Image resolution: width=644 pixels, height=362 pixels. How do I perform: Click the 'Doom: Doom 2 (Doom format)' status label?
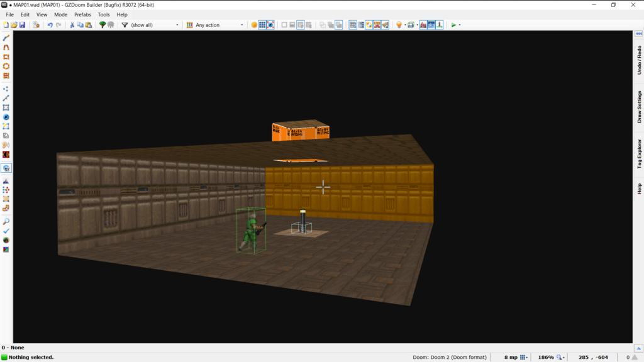(x=449, y=357)
